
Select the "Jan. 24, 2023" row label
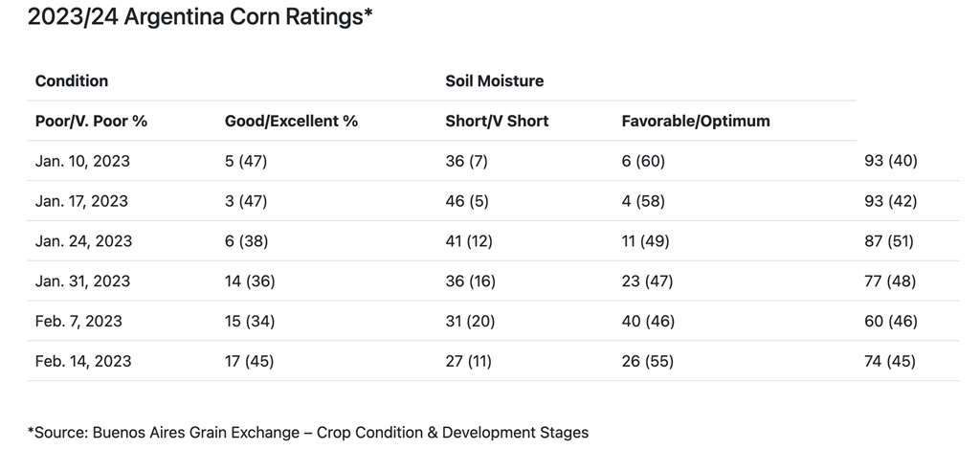tap(82, 241)
